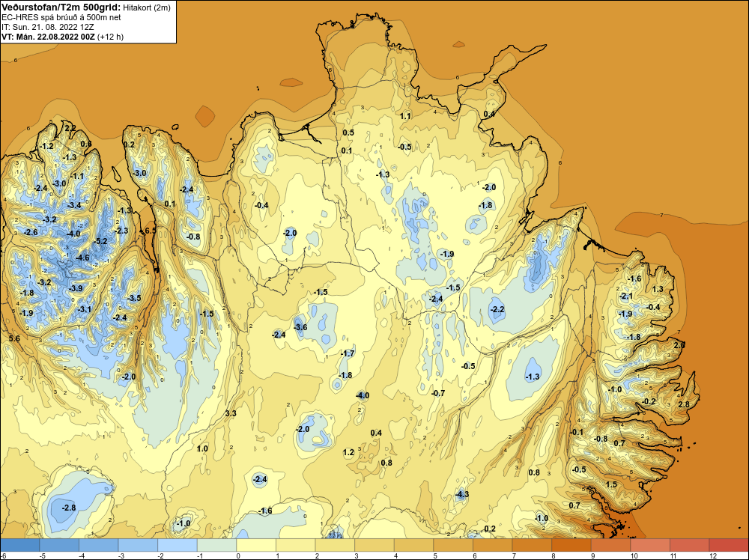Select the red swatch right of 12

729,545
